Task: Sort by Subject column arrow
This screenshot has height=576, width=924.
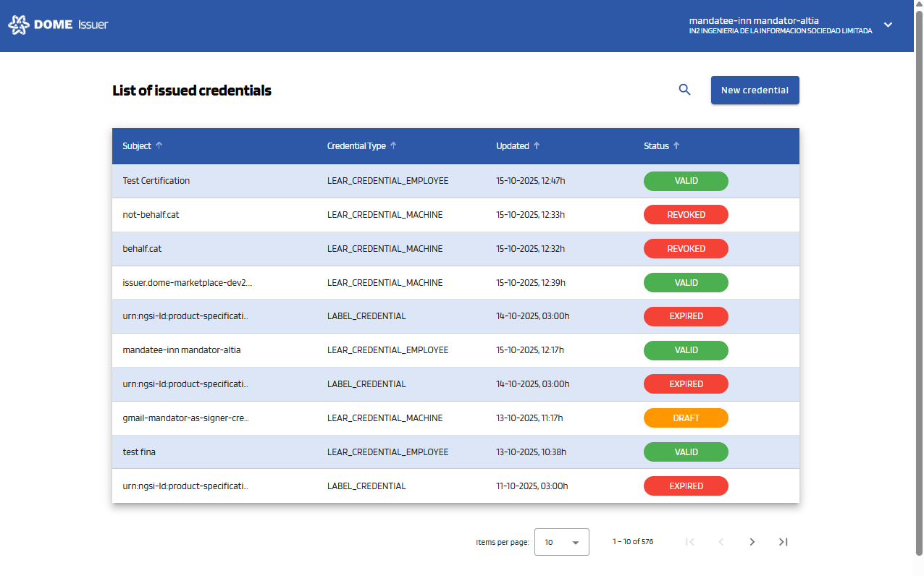Action: (159, 145)
